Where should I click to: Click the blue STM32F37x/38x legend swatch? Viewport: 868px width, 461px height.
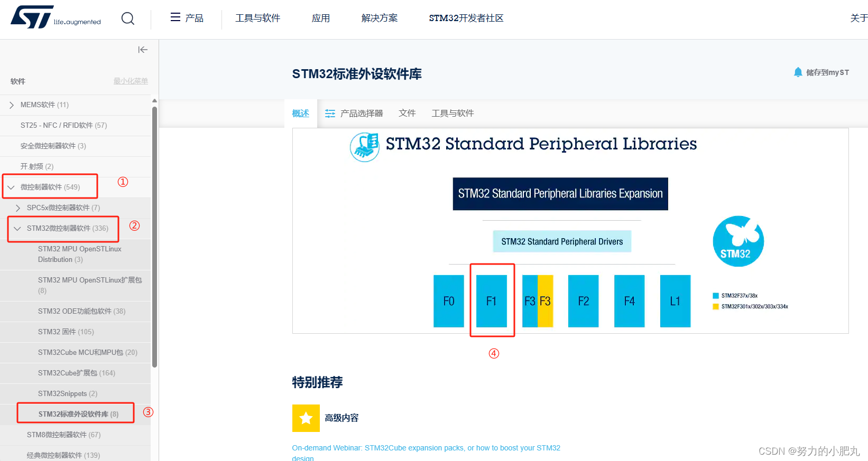[x=716, y=296]
